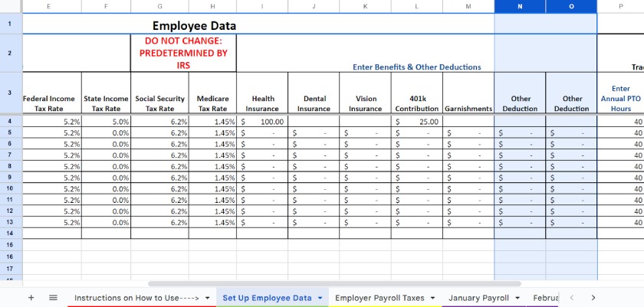Screen dimensions: 644x307
Task: Click the 6.2% Social Security cell in row 5
Action: (x=159, y=132)
